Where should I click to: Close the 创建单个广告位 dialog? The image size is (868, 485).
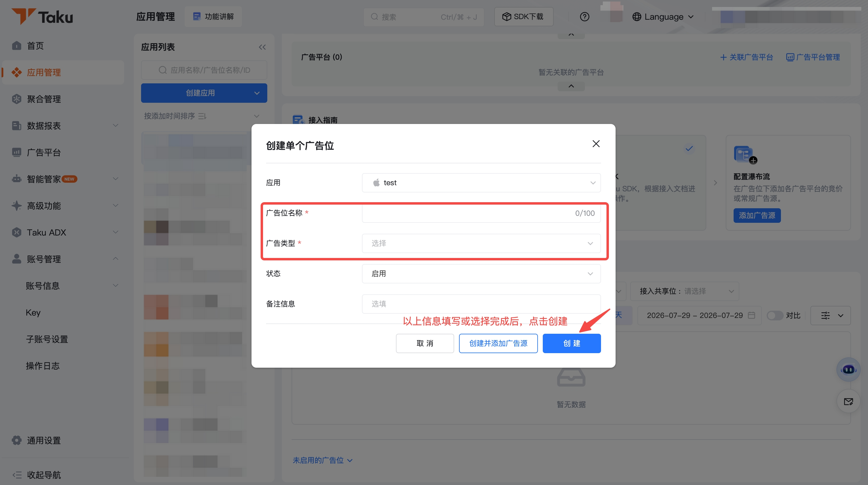(x=596, y=144)
